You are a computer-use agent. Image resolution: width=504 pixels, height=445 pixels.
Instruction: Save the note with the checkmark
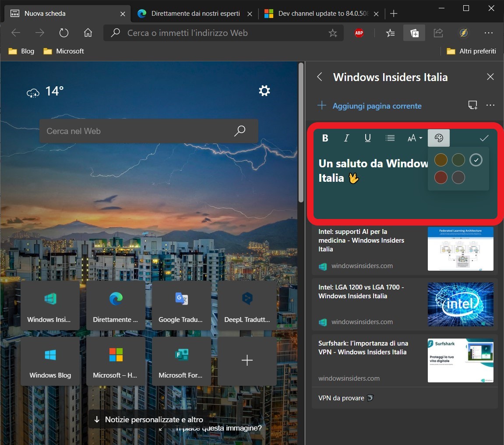(484, 138)
